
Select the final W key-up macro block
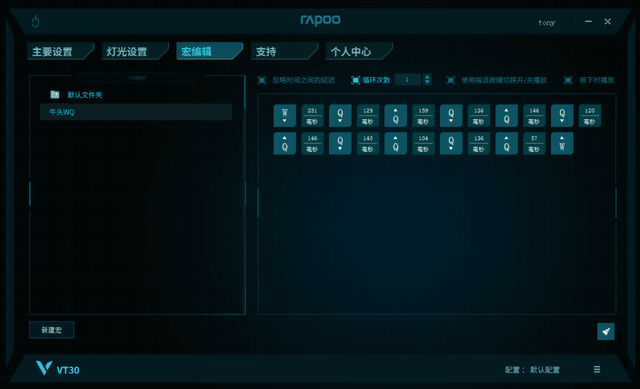pyautogui.click(x=562, y=143)
